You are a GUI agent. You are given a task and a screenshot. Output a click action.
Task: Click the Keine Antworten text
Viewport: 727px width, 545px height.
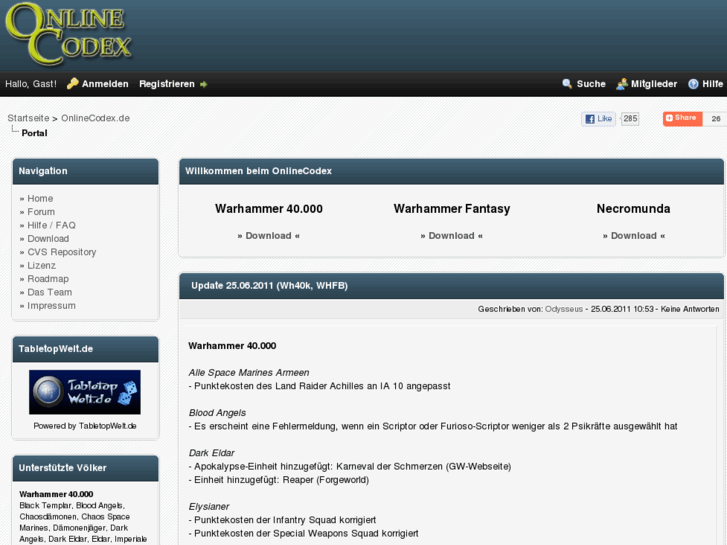[690, 309]
